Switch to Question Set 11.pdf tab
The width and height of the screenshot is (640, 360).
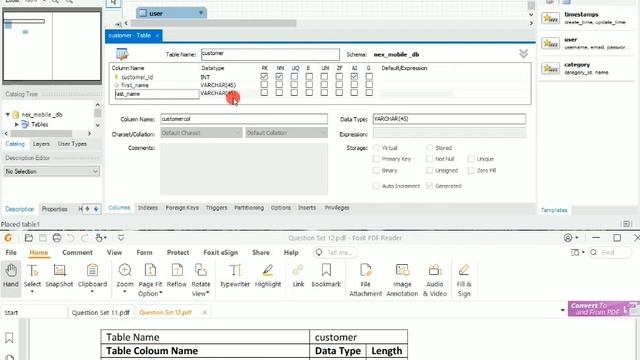pyautogui.click(x=100, y=313)
